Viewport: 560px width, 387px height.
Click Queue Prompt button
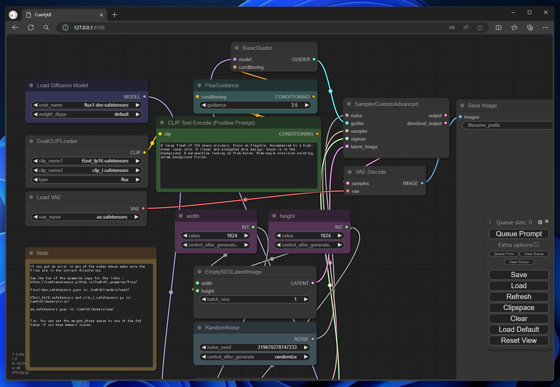[519, 234]
